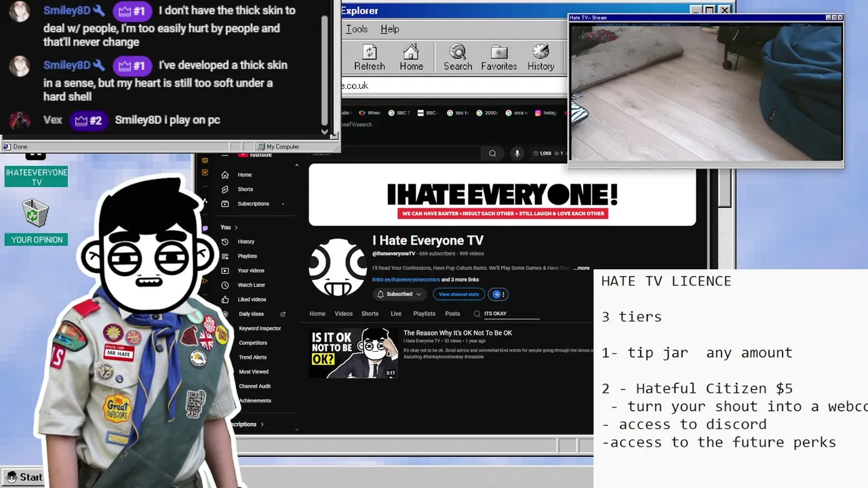
Task: Click the Explorer address bar showing .co.uk
Action: click(x=453, y=85)
